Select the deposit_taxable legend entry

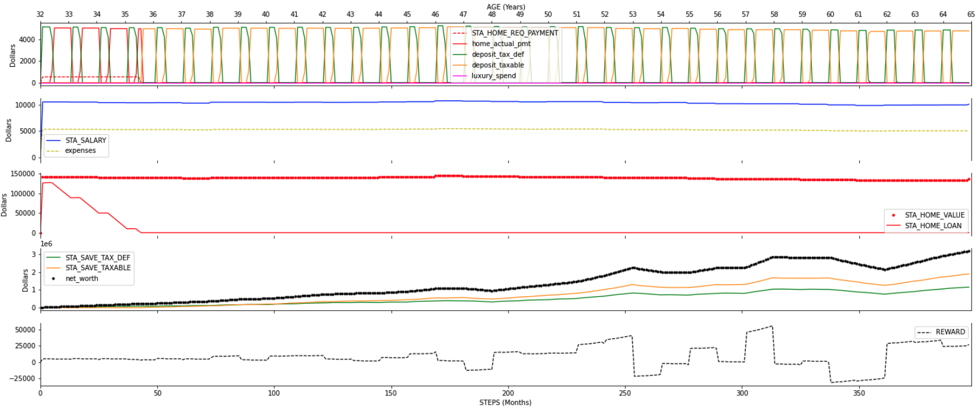(498, 65)
